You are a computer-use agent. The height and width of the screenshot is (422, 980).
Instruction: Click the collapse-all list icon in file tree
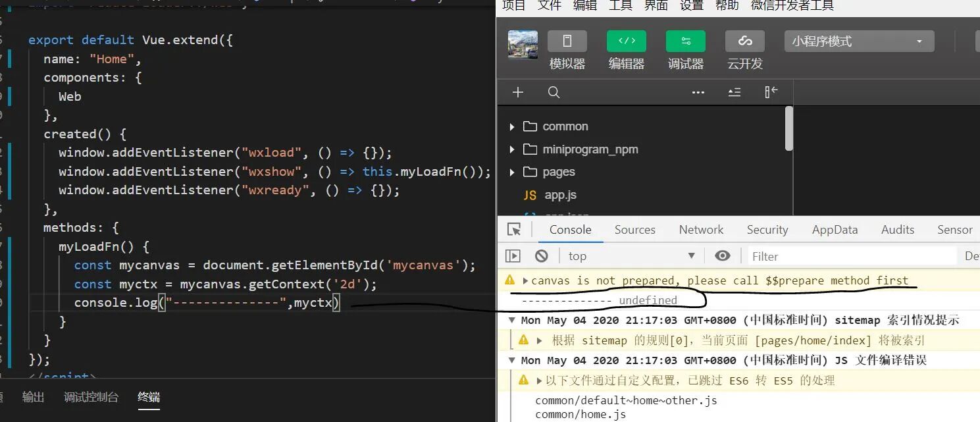735,92
